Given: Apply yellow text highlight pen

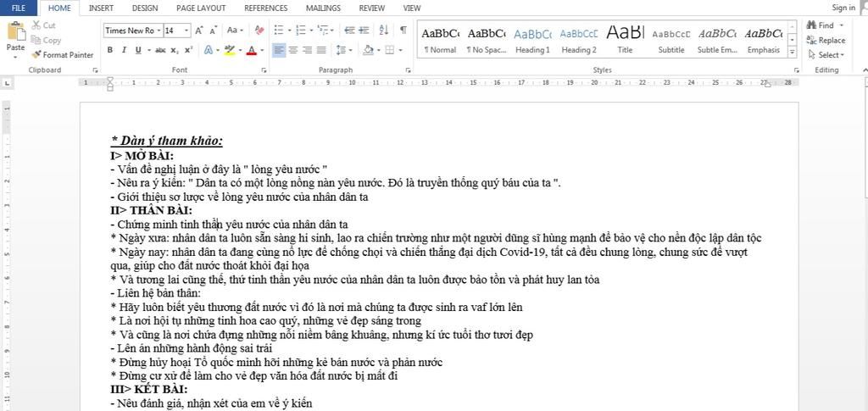Looking at the screenshot, I should [230, 50].
